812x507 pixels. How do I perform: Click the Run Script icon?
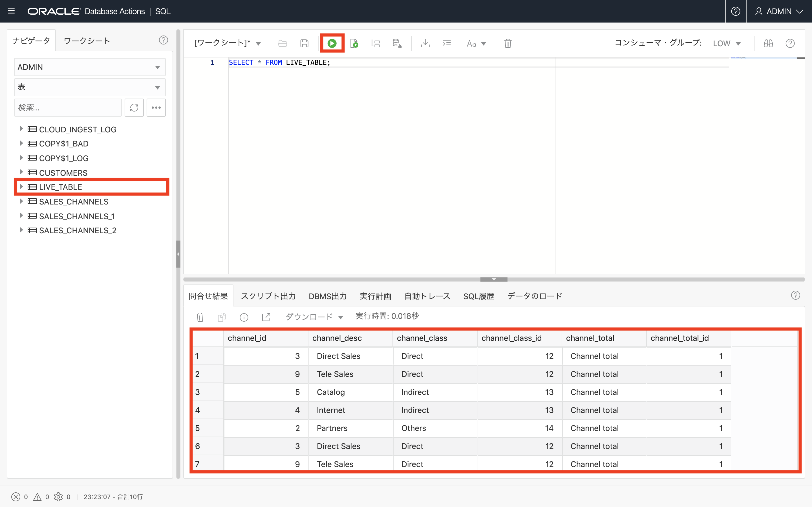tap(354, 43)
